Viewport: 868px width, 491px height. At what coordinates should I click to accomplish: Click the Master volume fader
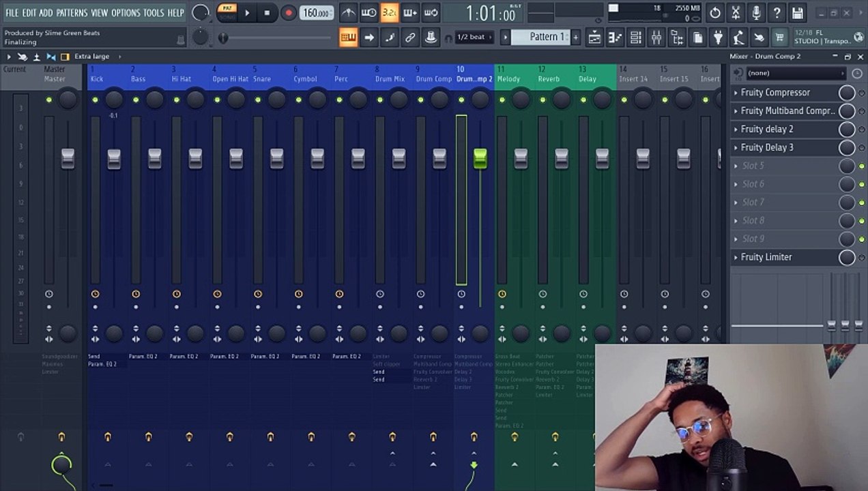coord(68,158)
